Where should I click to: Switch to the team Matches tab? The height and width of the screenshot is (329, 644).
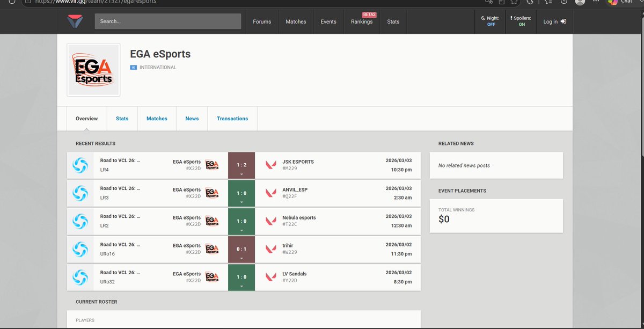157,119
